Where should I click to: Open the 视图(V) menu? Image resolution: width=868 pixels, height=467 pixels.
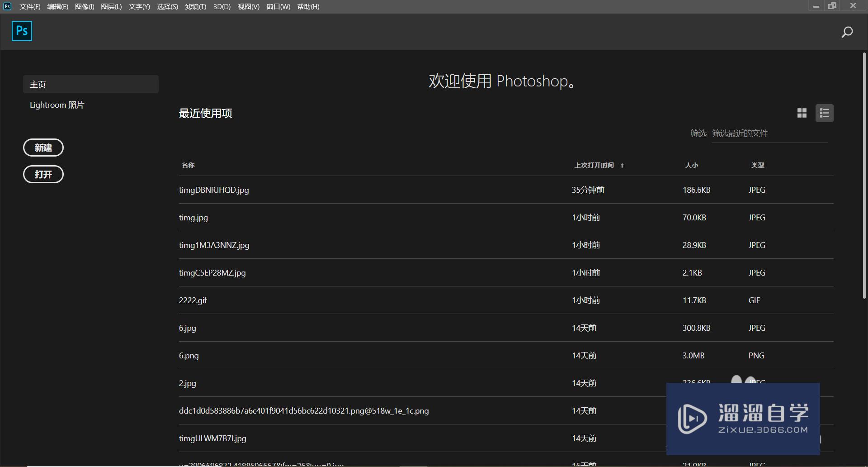click(249, 7)
